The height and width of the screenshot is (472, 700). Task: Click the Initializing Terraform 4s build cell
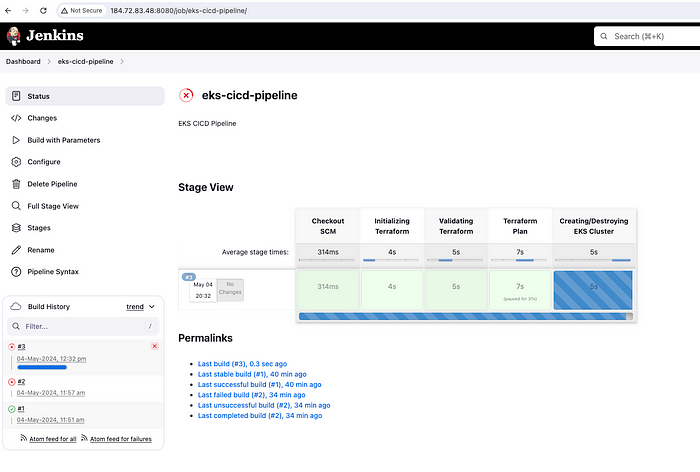[x=392, y=290]
